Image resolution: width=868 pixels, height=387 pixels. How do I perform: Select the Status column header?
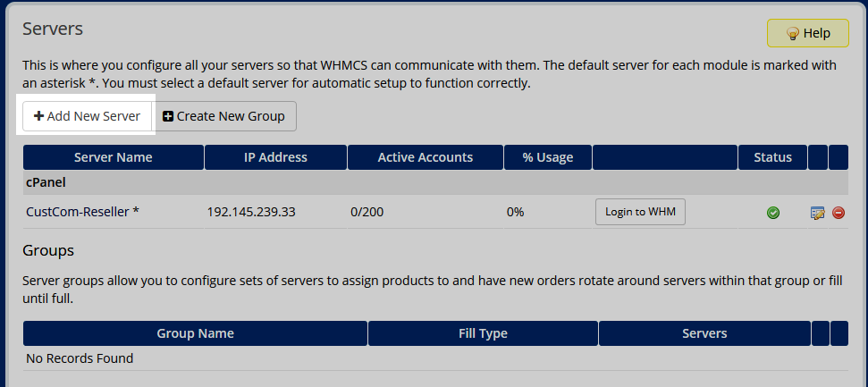(772, 157)
